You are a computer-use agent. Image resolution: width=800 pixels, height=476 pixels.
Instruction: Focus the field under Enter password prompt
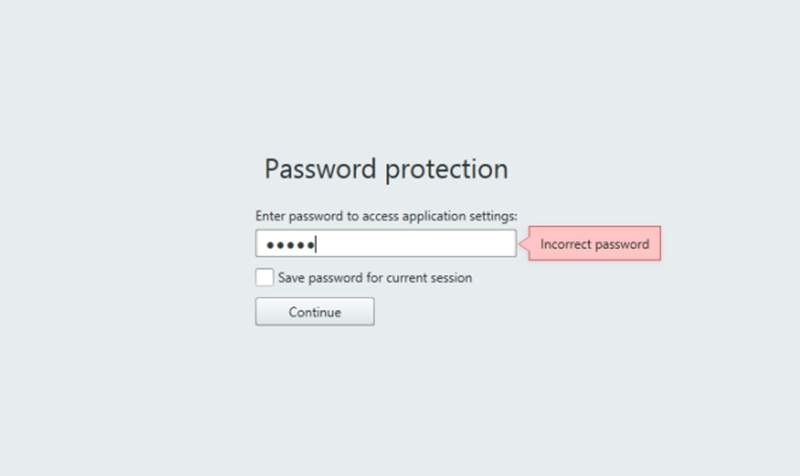coord(385,244)
